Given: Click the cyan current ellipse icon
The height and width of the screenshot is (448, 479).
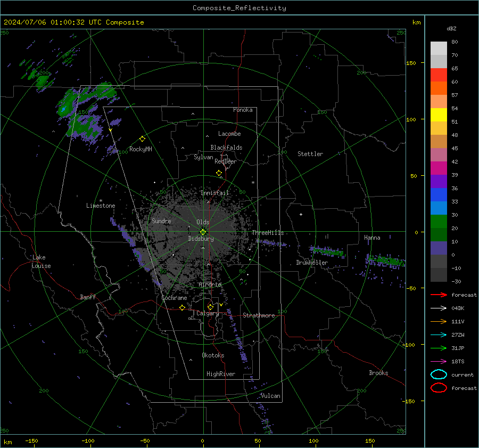Looking at the screenshot, I should tap(439, 374).
